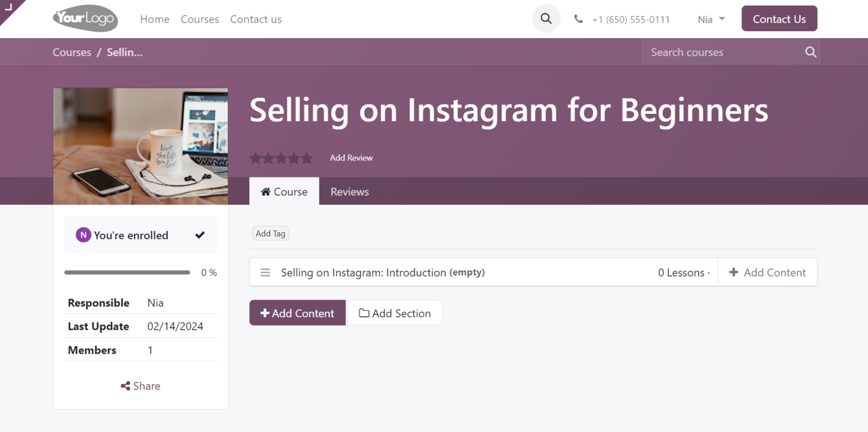Select the first rating star

tap(255, 158)
